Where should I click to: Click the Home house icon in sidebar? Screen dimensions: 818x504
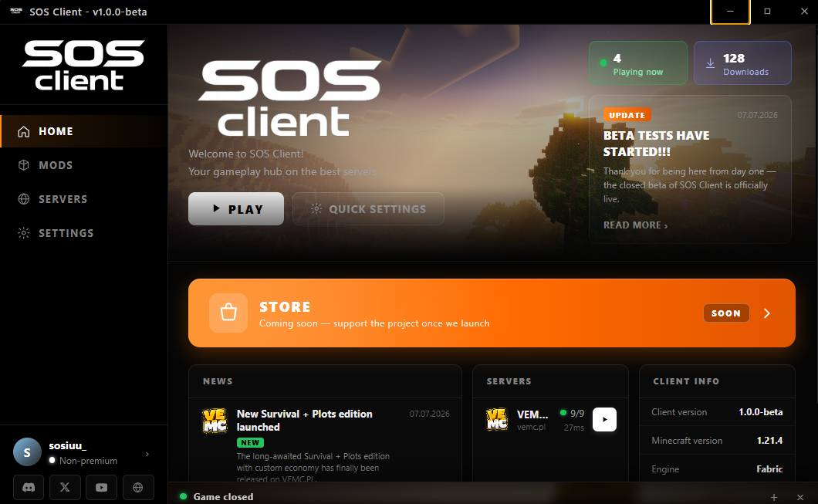coord(23,131)
